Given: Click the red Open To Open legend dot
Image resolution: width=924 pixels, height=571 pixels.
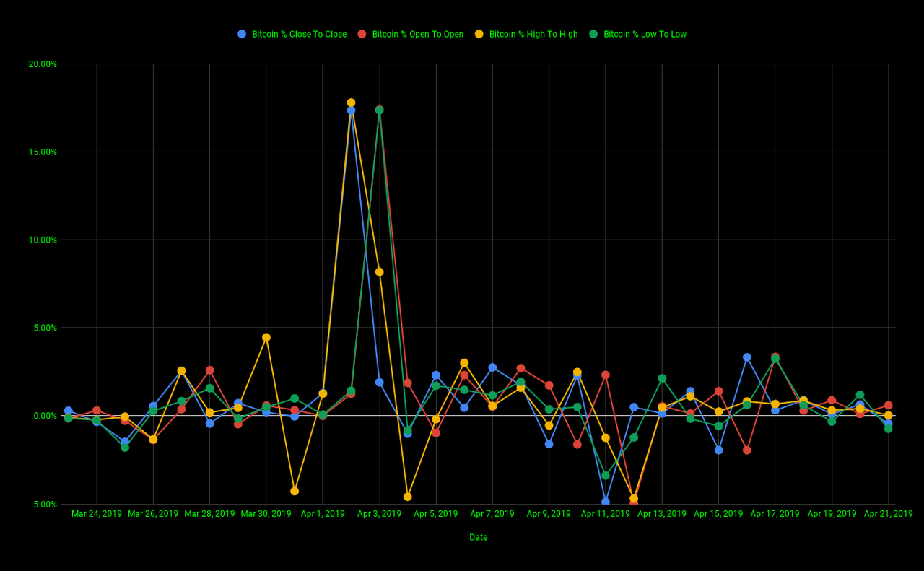Looking at the screenshot, I should click(x=362, y=34).
